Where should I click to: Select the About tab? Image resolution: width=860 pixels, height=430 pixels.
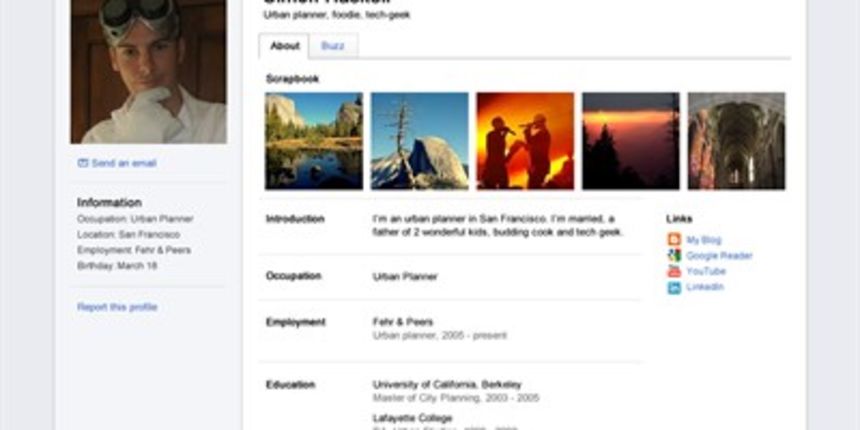[x=285, y=46]
